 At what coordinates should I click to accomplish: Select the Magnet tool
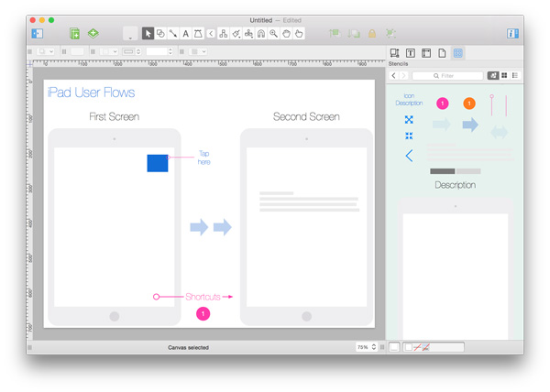pos(261,34)
